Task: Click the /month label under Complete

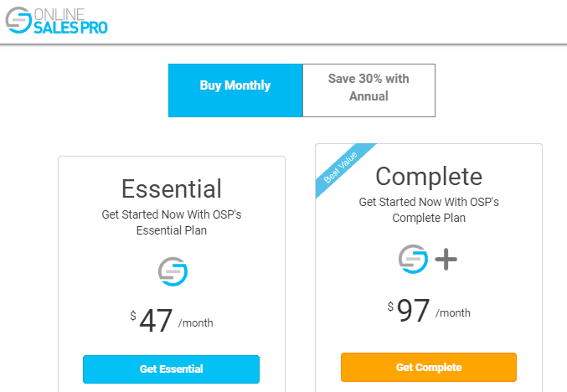Action: [453, 312]
